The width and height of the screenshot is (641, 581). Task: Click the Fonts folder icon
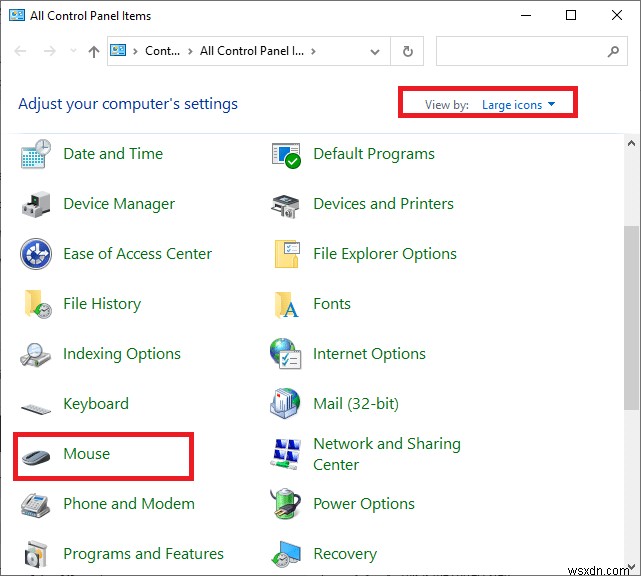(287, 305)
